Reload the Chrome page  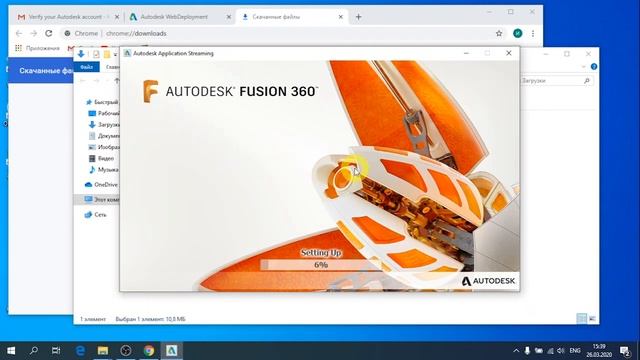tap(49, 33)
